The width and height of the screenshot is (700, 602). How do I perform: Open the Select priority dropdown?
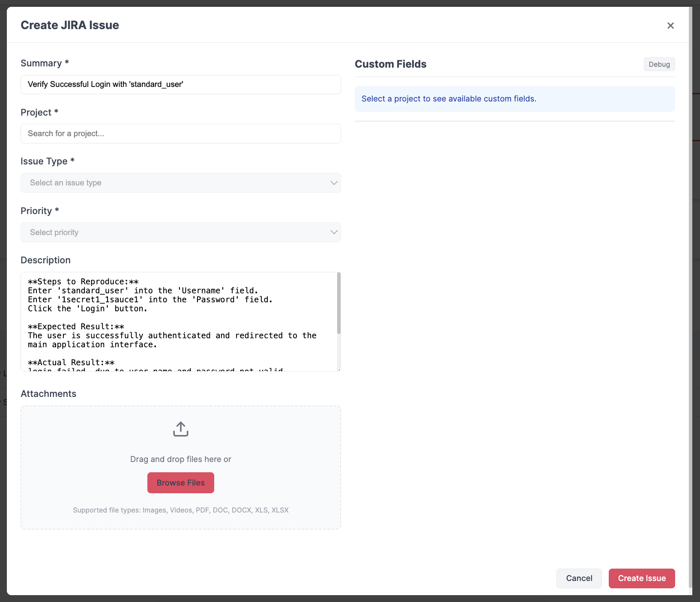pos(181,232)
